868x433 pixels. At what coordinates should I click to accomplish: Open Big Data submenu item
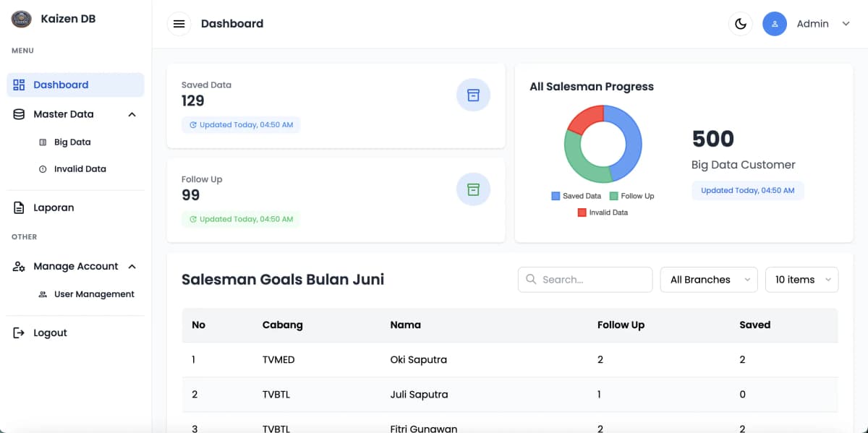point(72,142)
